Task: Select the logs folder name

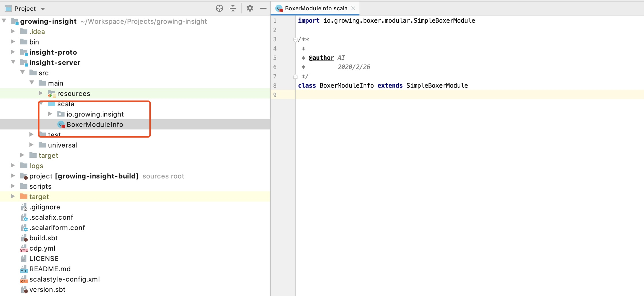Action: coord(36,166)
